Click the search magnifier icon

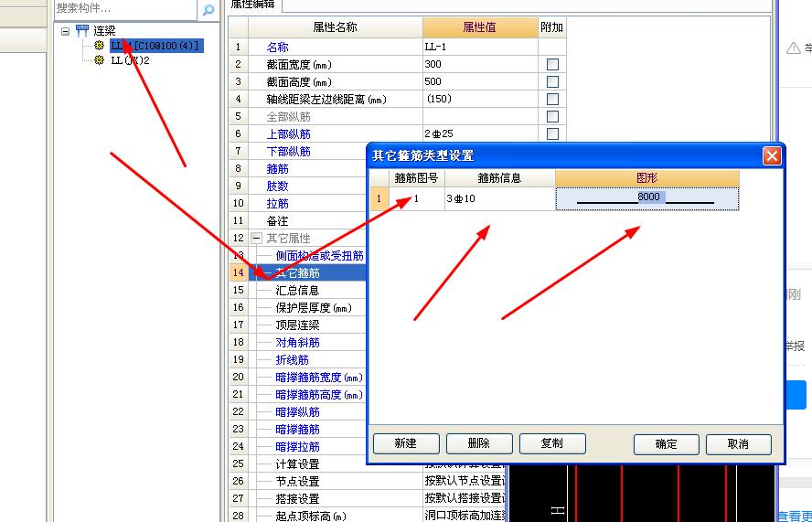click(208, 9)
